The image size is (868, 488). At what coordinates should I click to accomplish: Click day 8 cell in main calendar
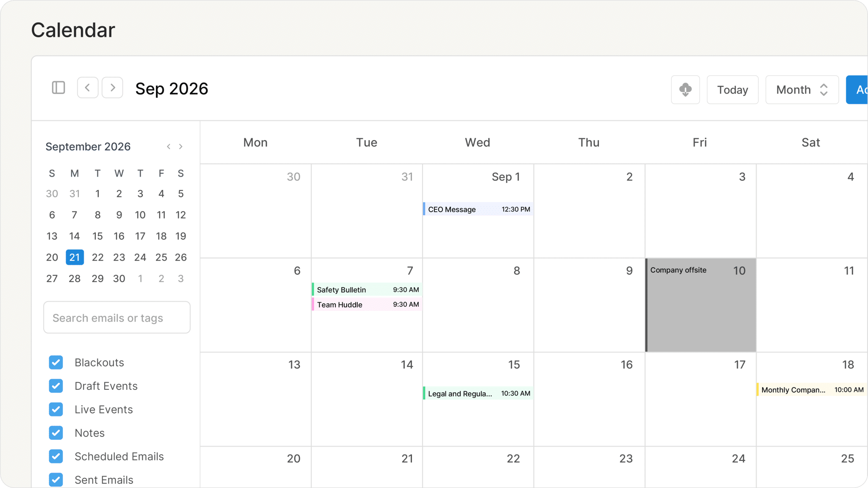pyautogui.click(x=478, y=305)
